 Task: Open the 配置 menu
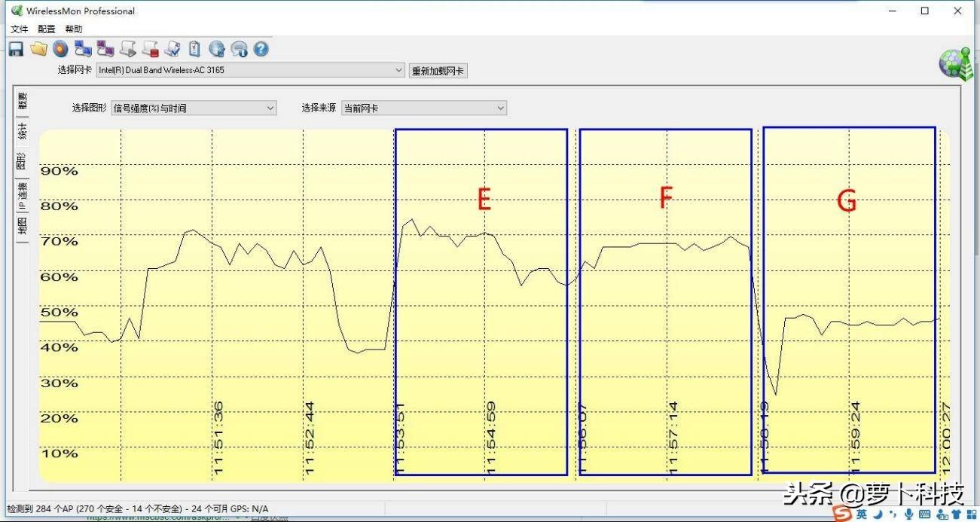[x=47, y=29]
